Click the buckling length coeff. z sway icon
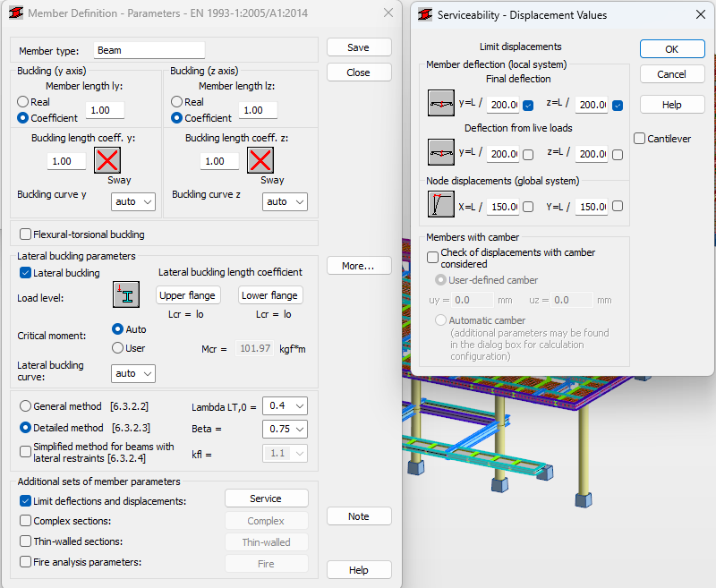Image resolution: width=716 pixels, height=588 pixels. [x=260, y=160]
